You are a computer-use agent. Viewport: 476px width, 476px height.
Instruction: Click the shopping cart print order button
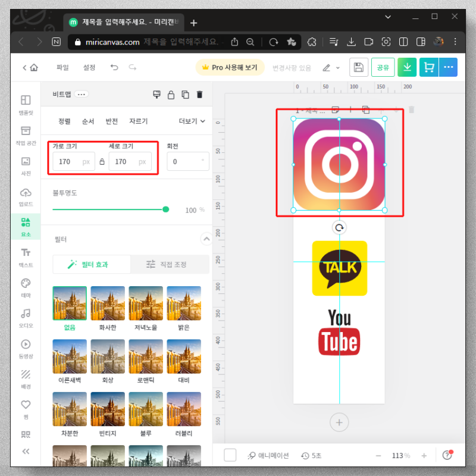(429, 67)
